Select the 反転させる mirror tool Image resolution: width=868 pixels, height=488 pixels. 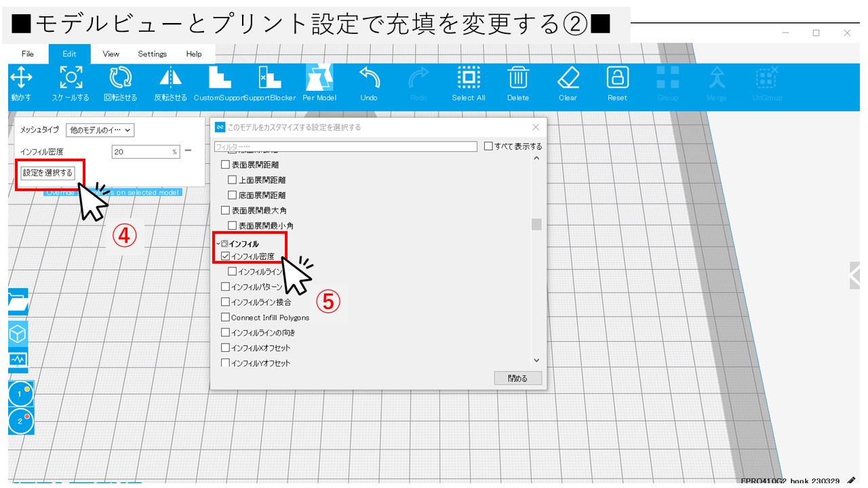[x=170, y=84]
